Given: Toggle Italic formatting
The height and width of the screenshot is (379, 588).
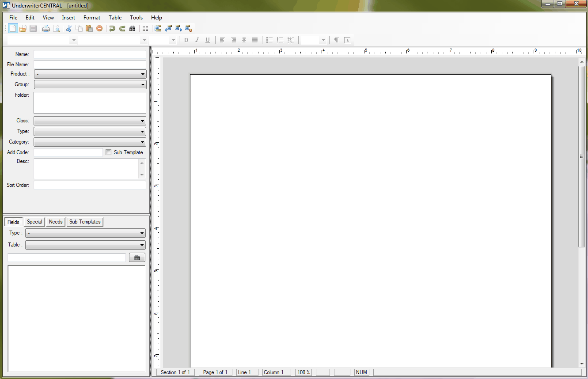Looking at the screenshot, I should (197, 40).
